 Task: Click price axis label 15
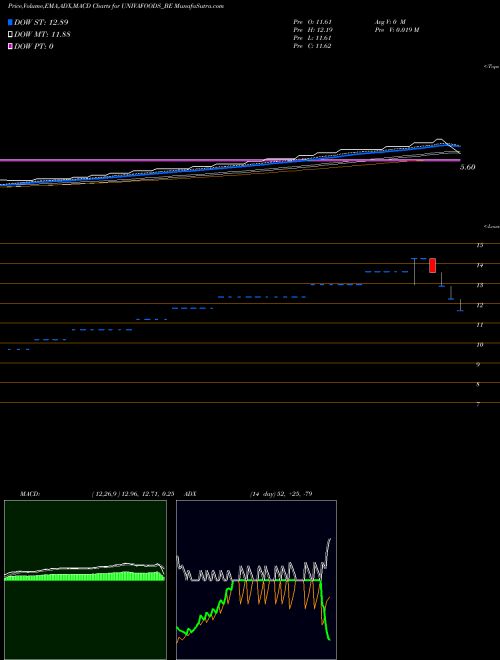click(479, 245)
